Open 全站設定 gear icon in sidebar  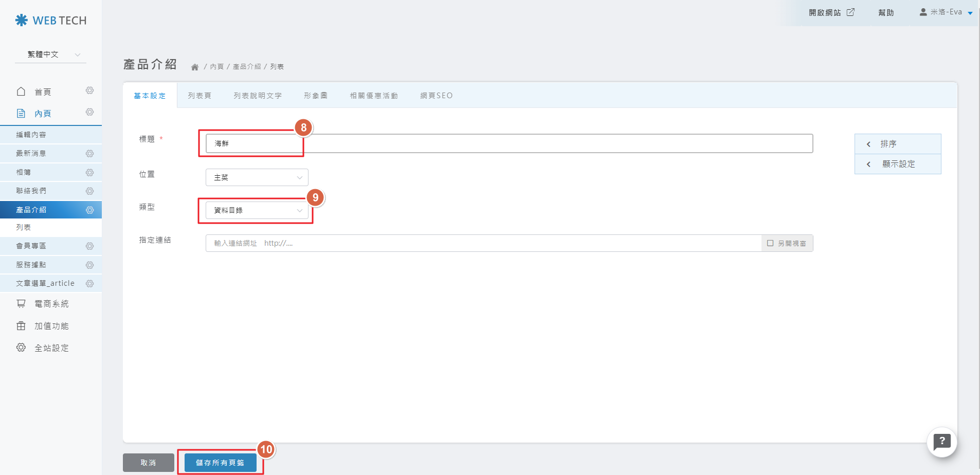(21, 348)
